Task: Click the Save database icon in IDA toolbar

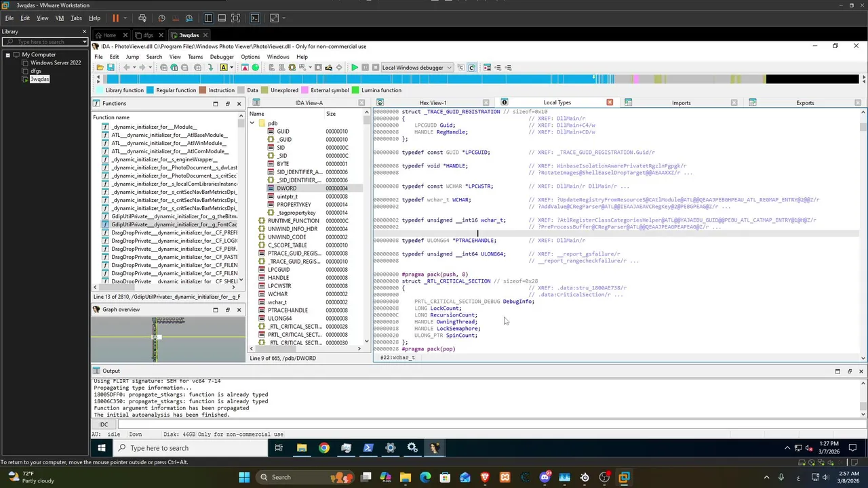Action: (x=111, y=68)
